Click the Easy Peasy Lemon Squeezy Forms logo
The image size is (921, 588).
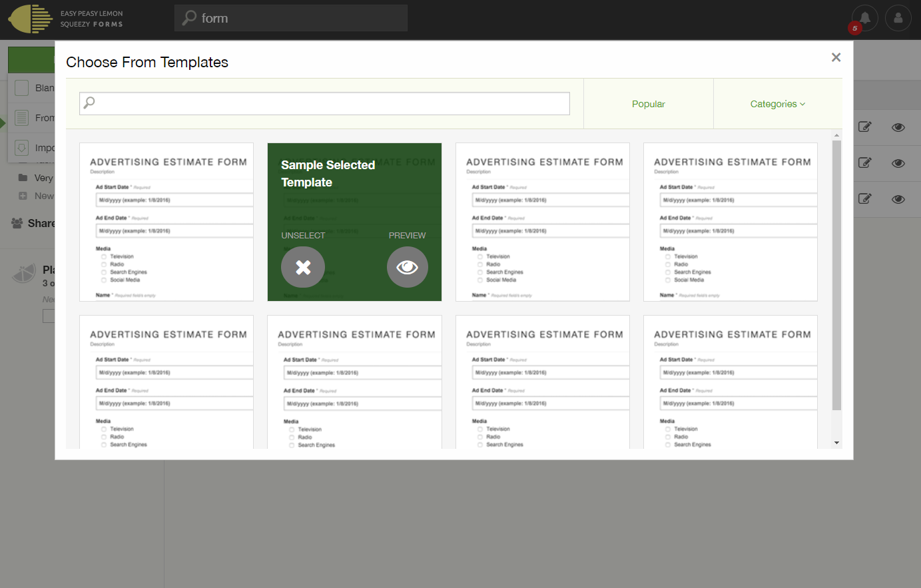click(65, 19)
